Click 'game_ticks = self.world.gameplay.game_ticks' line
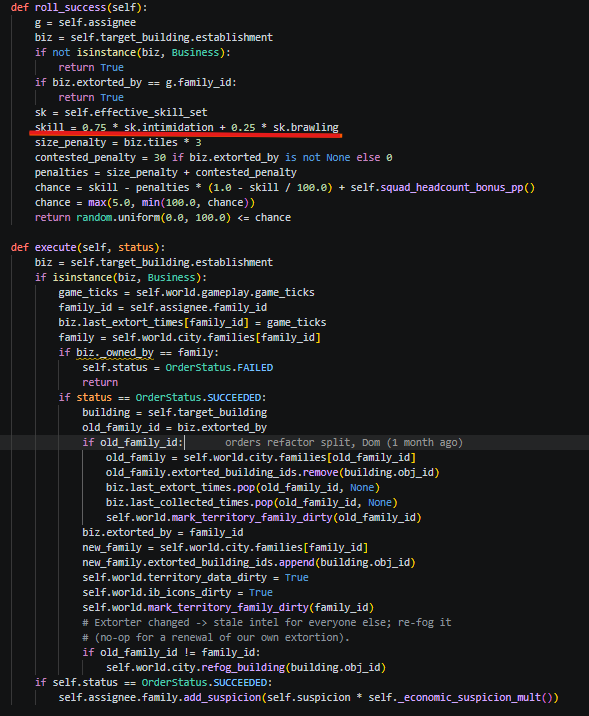 point(186,292)
